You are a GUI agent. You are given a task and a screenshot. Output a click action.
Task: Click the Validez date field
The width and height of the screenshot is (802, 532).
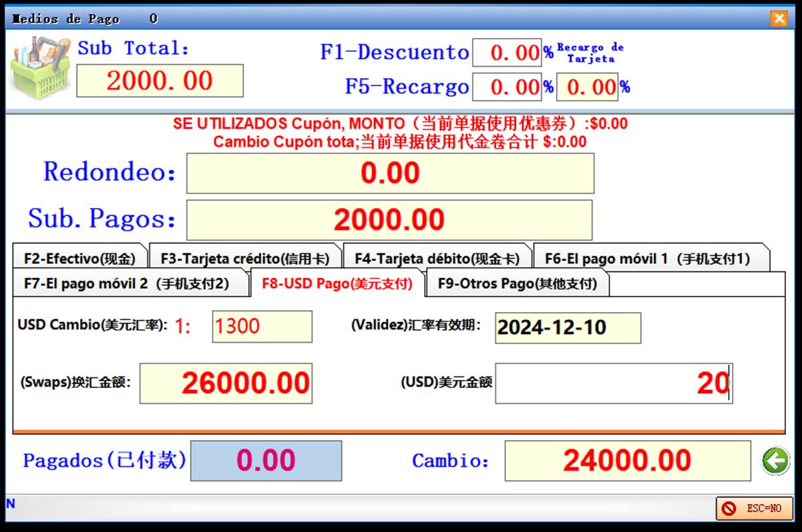[567, 327]
